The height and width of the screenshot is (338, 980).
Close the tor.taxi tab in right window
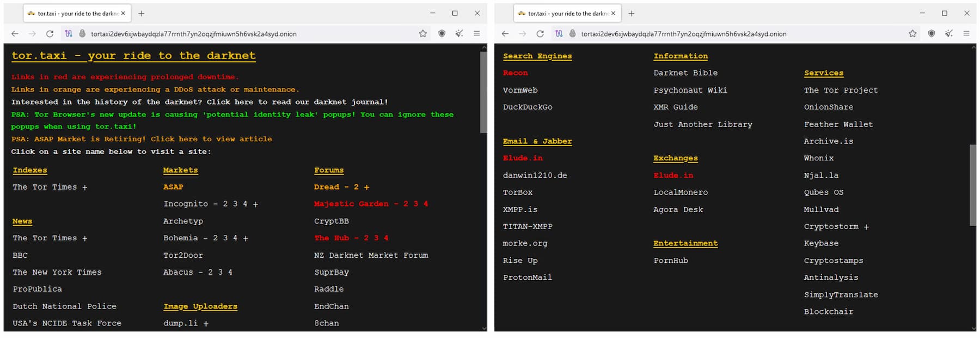click(x=614, y=13)
